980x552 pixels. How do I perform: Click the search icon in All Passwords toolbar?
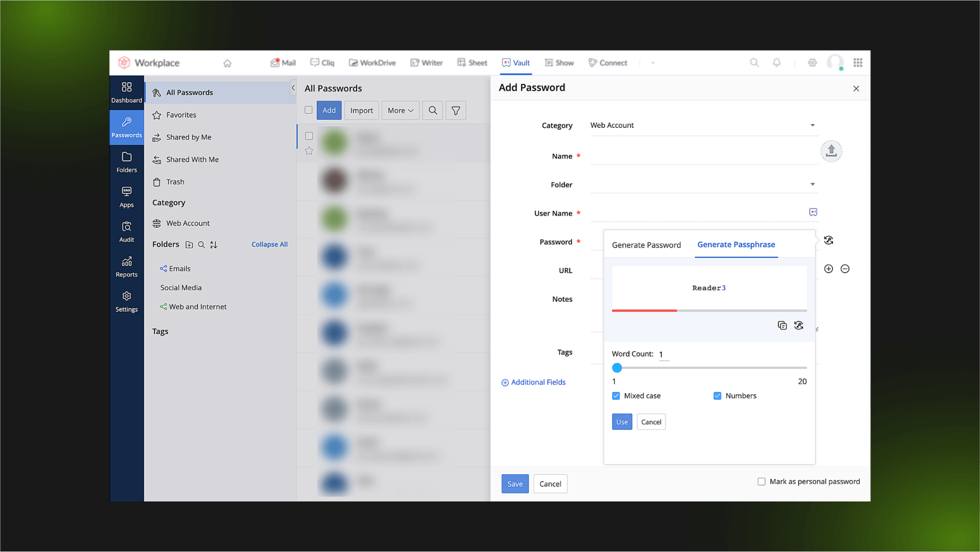point(433,111)
